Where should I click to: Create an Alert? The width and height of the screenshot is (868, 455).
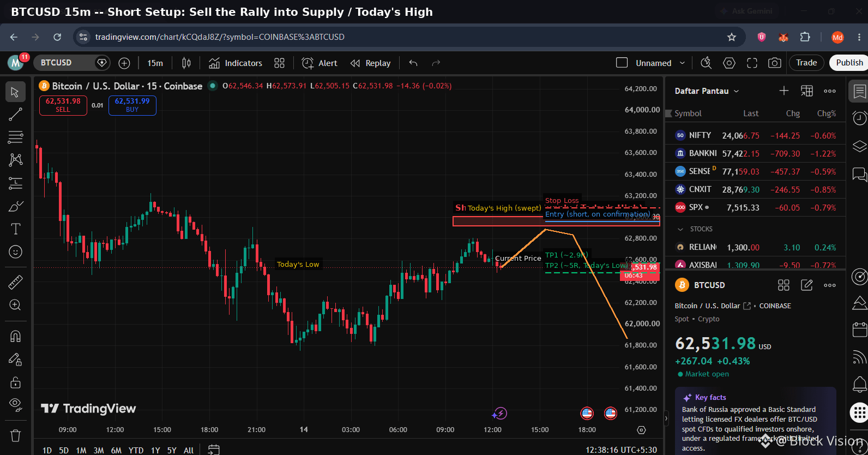(320, 63)
